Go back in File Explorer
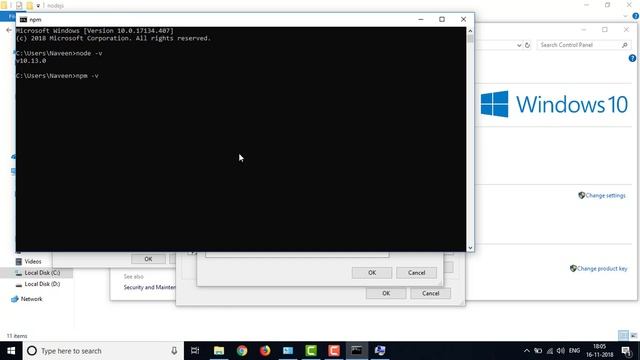 point(9,30)
